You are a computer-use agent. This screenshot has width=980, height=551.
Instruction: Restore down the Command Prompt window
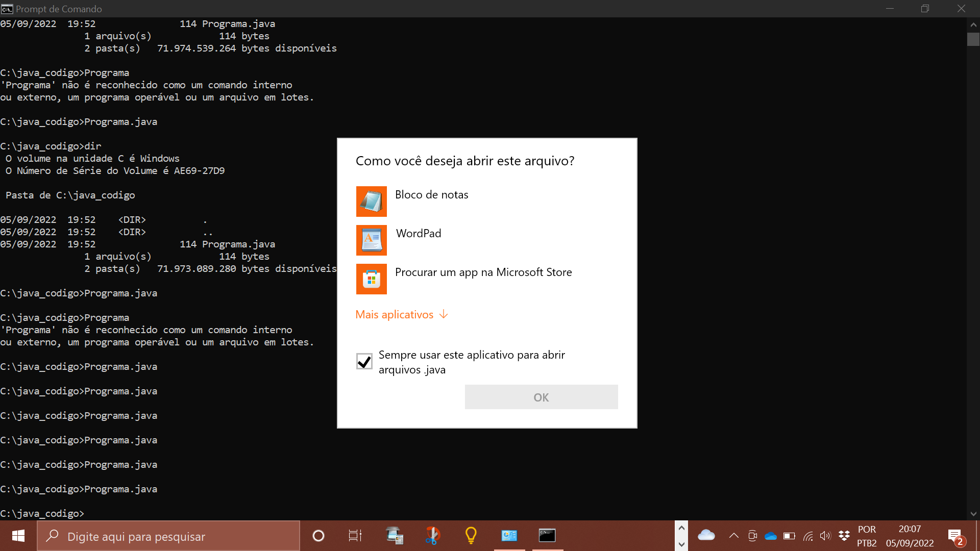click(x=925, y=9)
